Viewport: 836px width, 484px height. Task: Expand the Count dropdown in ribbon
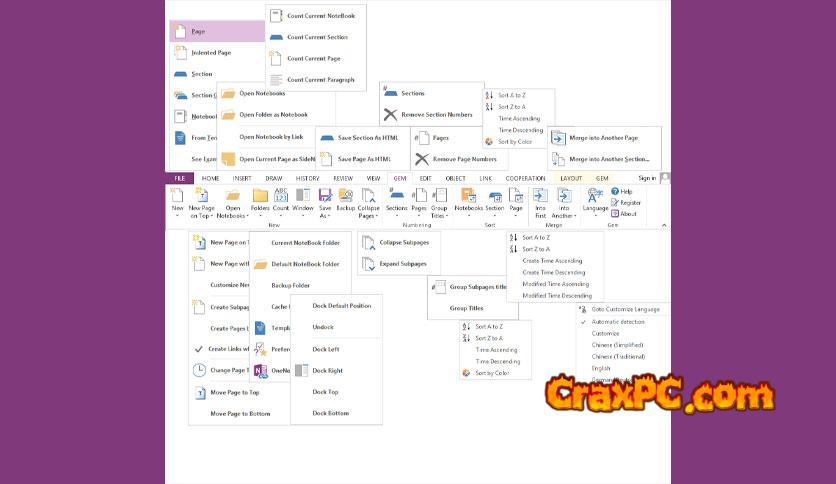(280, 215)
